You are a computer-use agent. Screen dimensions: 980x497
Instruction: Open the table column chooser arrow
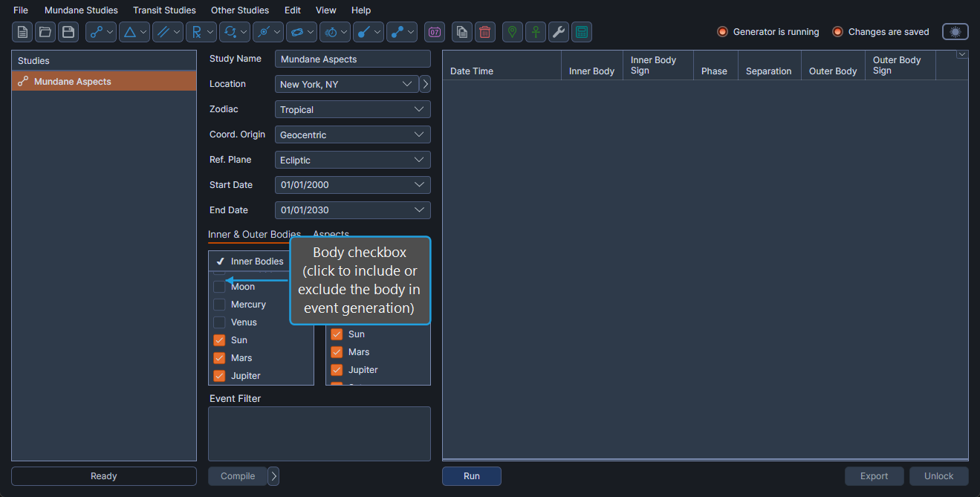(962, 54)
